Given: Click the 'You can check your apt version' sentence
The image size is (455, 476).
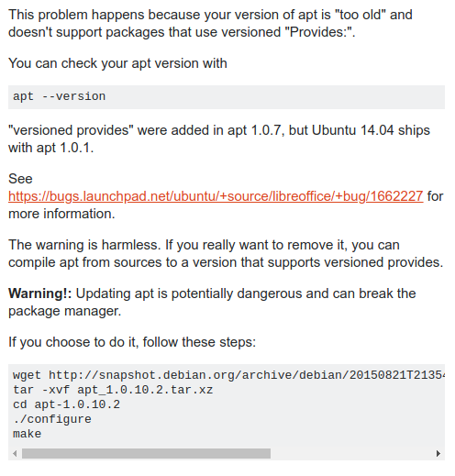Looking at the screenshot, I should 117,63.
